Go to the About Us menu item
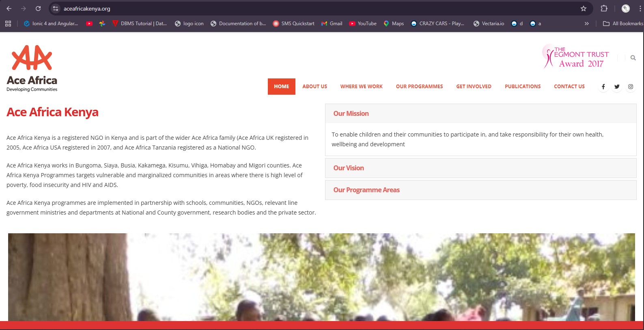The height and width of the screenshot is (330, 644). tap(314, 87)
